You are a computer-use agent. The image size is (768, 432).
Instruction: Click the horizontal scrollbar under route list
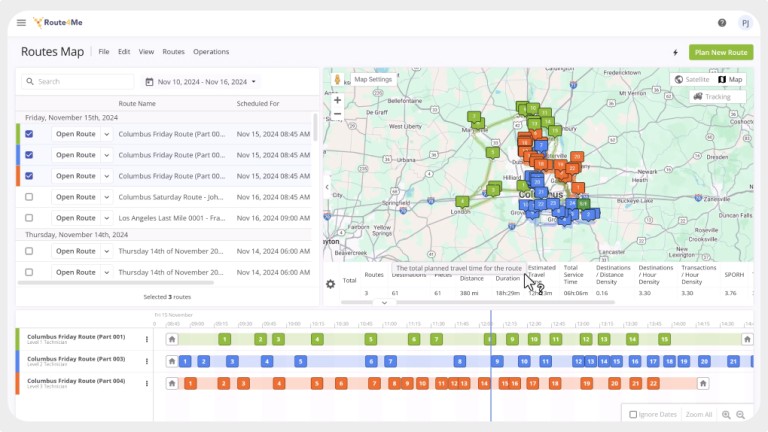[116, 283]
